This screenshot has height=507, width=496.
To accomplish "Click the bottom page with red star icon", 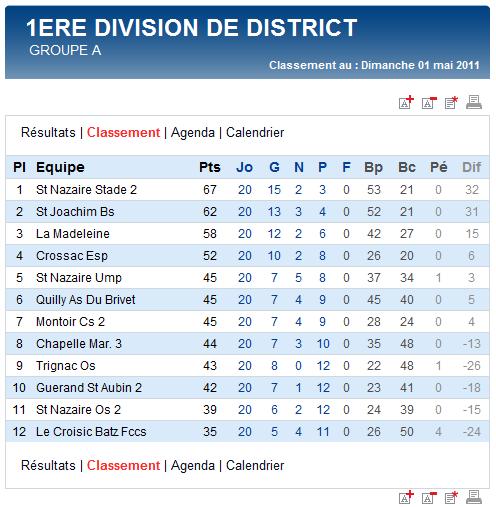I will [451, 497].
